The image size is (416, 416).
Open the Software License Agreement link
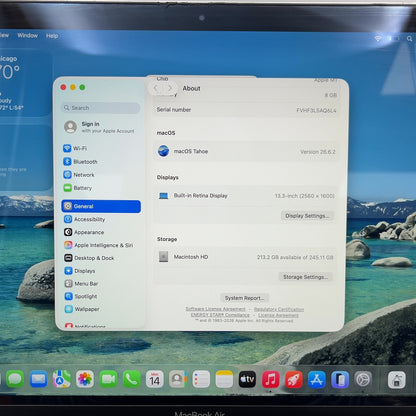215,309
